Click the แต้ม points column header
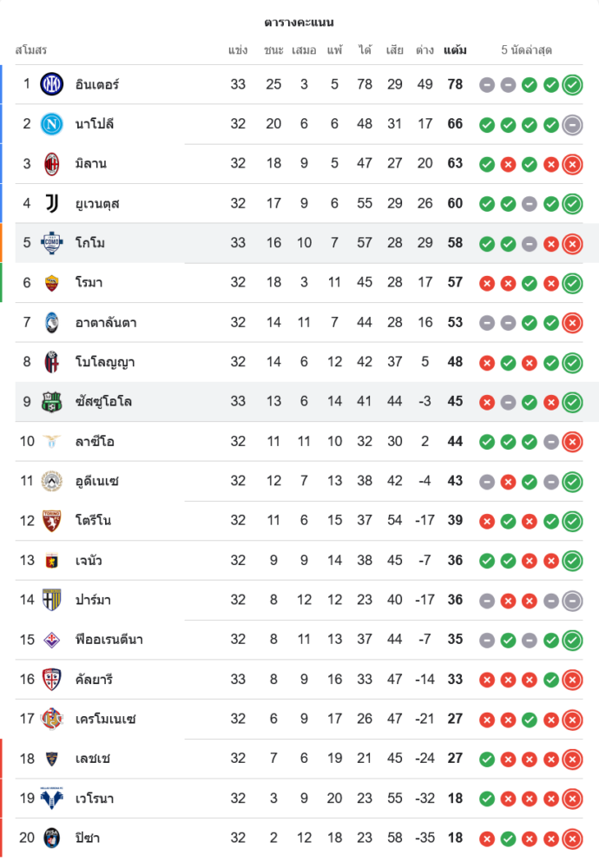The width and height of the screenshot is (599, 868). pos(455,50)
